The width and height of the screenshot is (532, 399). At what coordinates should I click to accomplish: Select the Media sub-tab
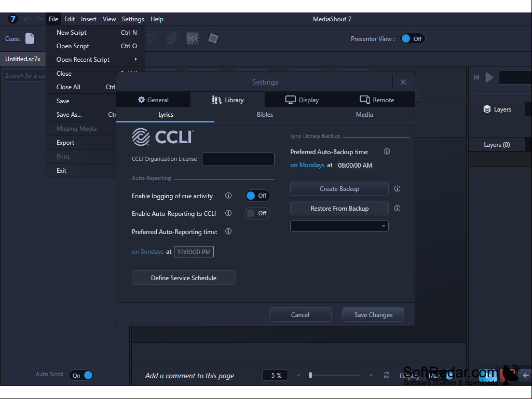[364, 115]
